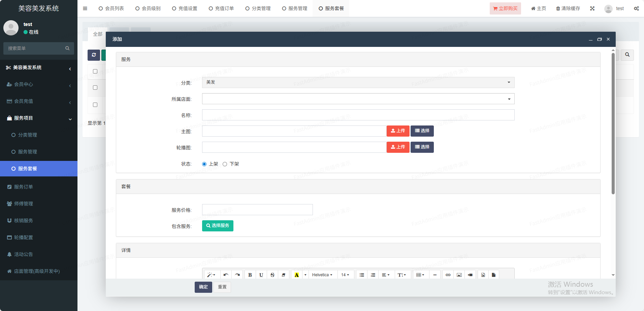Open the Helvetica font family dropdown

[x=322, y=275]
